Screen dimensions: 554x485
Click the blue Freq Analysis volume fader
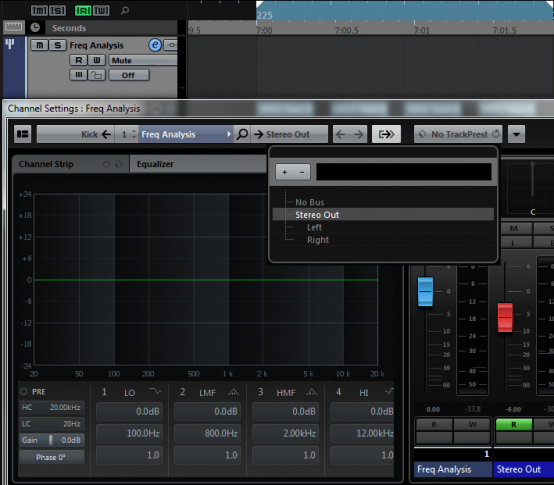coord(425,291)
